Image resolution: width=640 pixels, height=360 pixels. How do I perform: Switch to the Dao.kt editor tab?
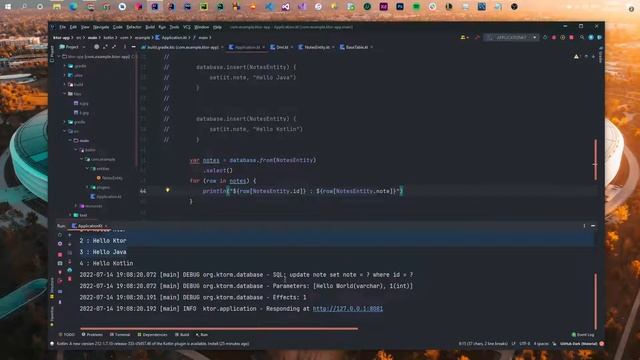pos(282,47)
